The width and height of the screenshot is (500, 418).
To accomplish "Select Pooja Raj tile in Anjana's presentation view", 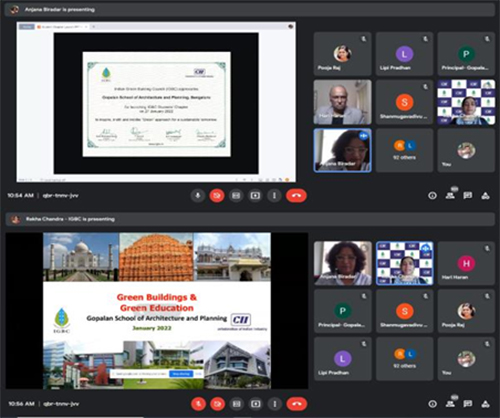I will click(342, 54).
